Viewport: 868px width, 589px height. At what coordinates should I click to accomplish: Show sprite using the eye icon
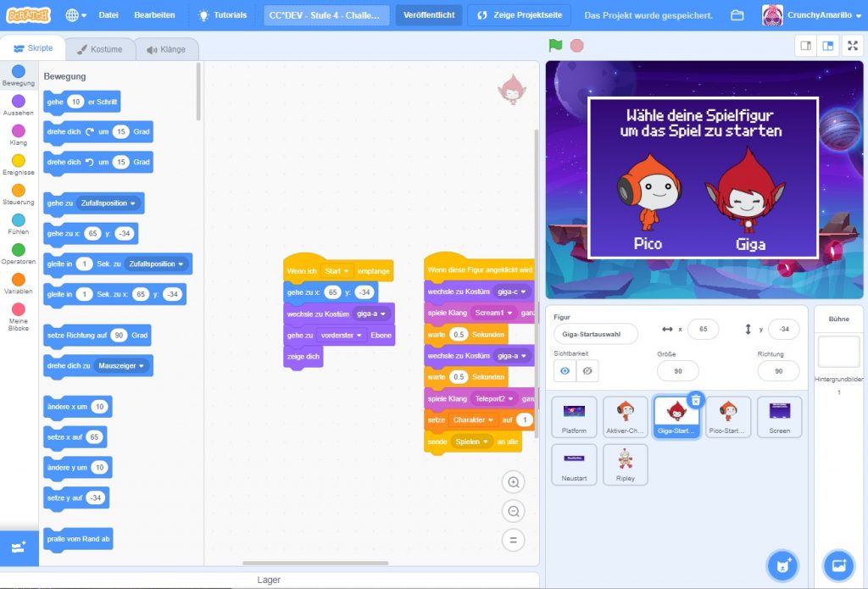click(565, 371)
